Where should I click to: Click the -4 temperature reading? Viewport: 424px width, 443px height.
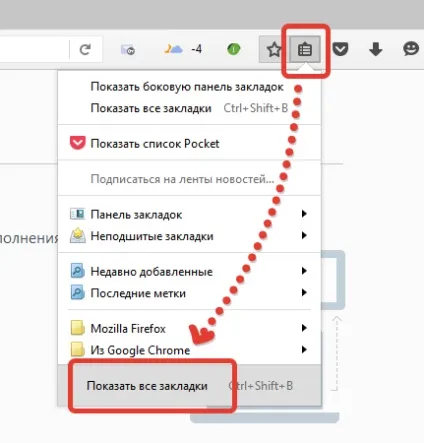point(197,49)
